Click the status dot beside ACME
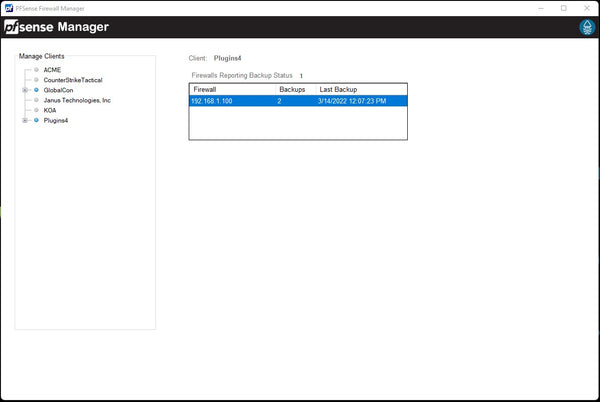 coord(36,70)
